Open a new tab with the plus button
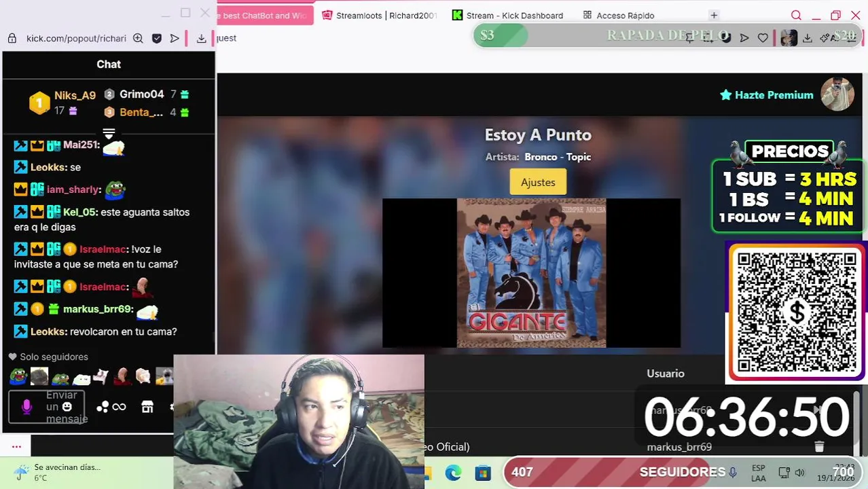 [x=714, y=15]
